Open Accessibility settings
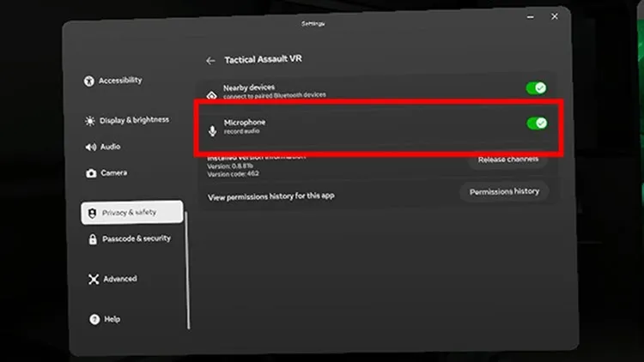Viewport: 644px width, 362px height. point(113,81)
